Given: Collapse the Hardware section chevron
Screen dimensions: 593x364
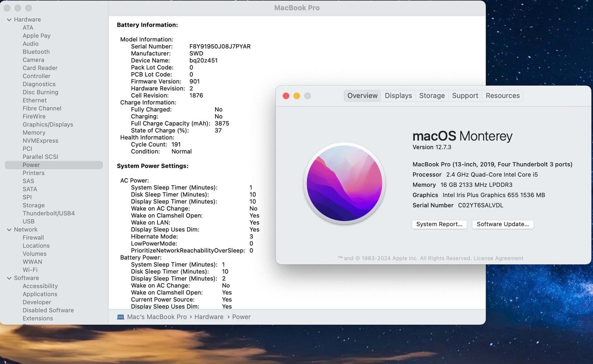Looking at the screenshot, I should pyautogui.click(x=9, y=19).
